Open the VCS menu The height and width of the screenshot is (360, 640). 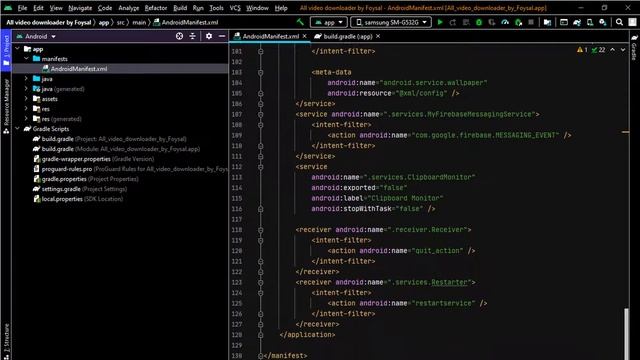235,8
